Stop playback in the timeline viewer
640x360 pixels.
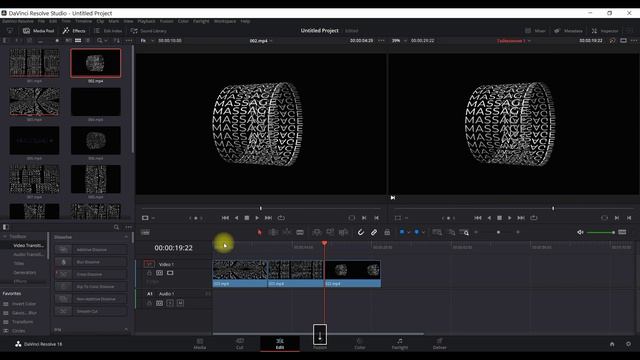click(x=499, y=218)
